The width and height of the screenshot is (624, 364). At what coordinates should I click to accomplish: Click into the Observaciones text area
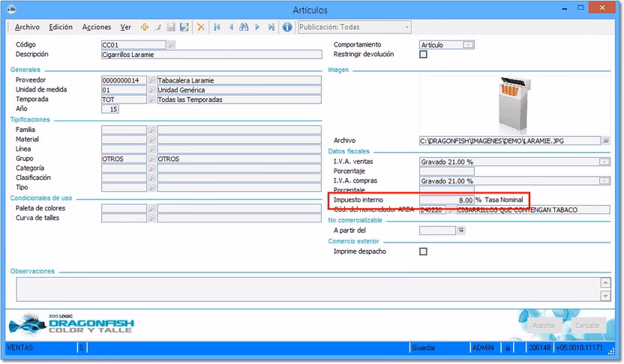click(x=306, y=289)
